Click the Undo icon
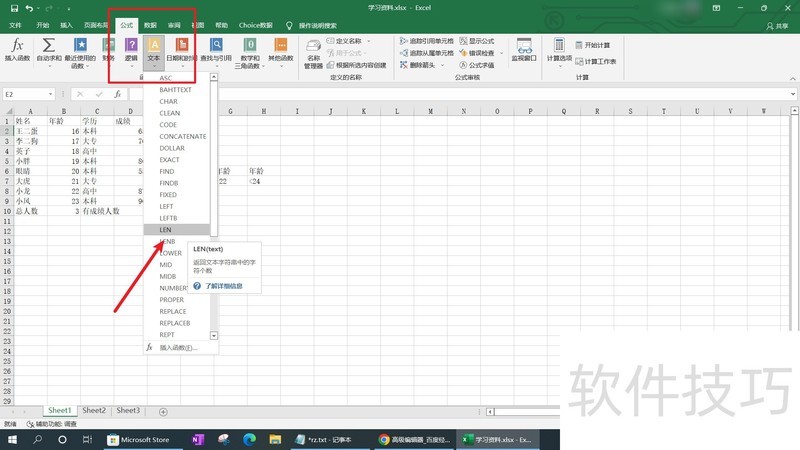Screen dimensions: 800x450 [29, 8]
